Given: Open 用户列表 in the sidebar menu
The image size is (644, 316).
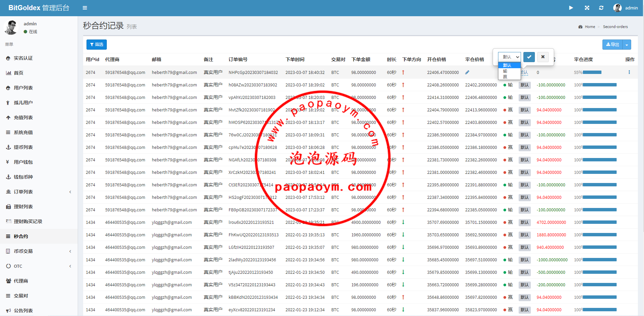Looking at the screenshot, I should [x=23, y=88].
